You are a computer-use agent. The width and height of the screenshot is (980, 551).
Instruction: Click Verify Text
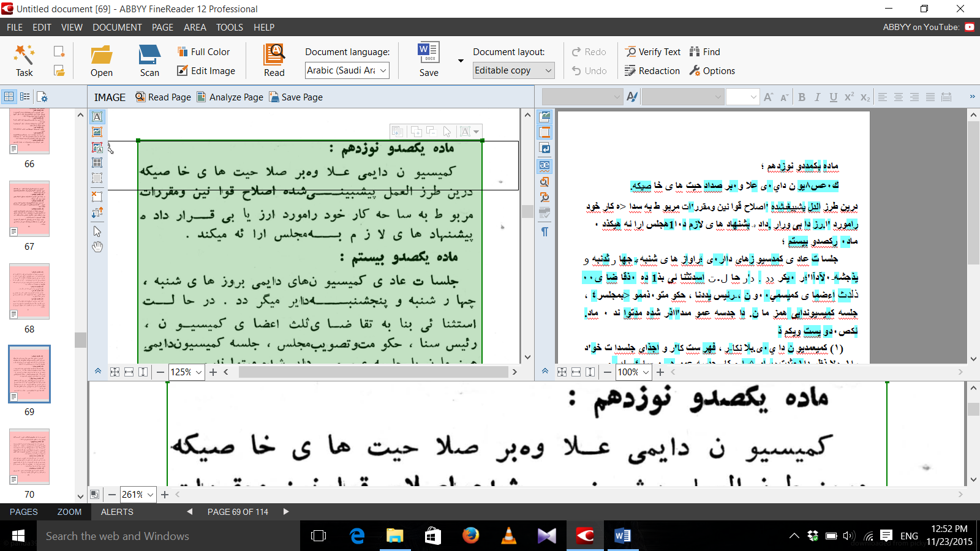(653, 52)
